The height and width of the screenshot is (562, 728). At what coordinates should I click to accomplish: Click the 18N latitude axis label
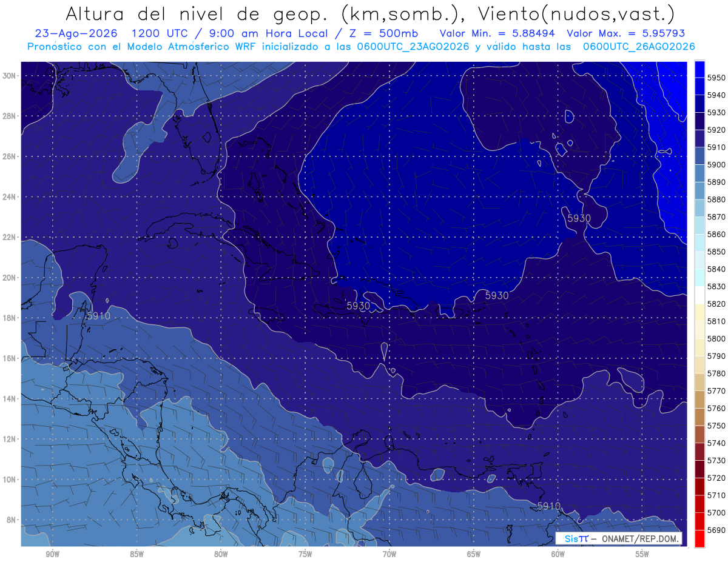(10, 318)
